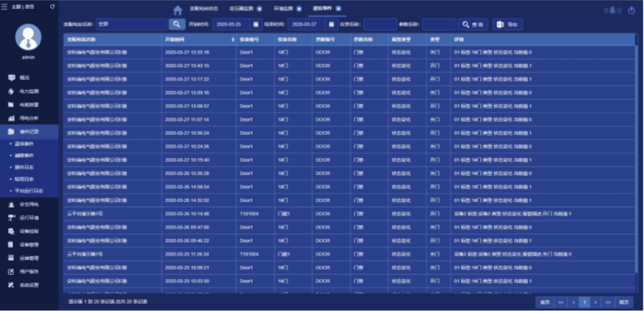This screenshot has width=644, height=311.
Task: Click the power logout icon
Action: (x=631, y=10)
